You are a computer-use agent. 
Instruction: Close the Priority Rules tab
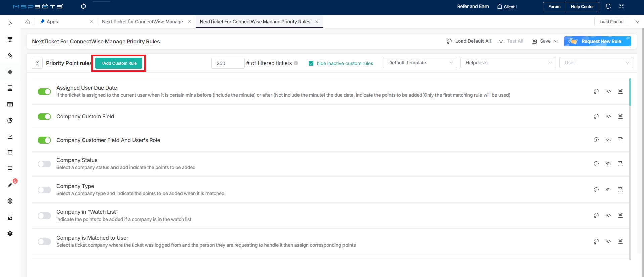pyautogui.click(x=317, y=22)
